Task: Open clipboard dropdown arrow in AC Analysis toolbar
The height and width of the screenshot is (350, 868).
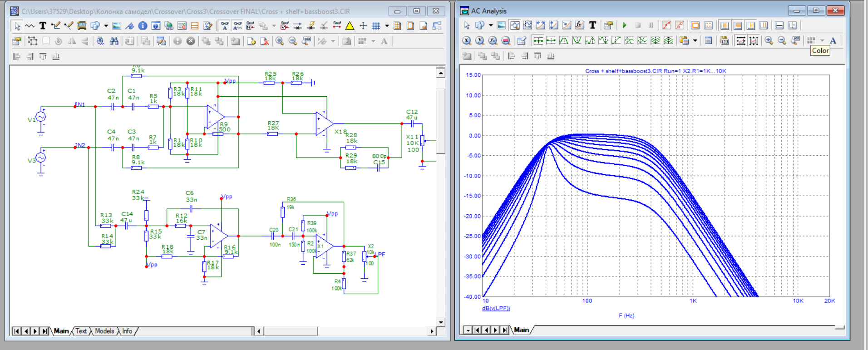Action: pyautogui.click(x=695, y=40)
